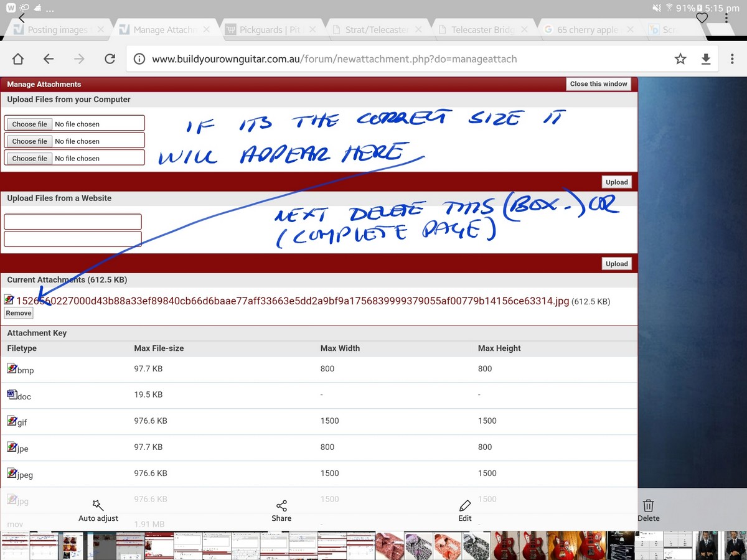Close the Manage Attachments browser tab
Screen dimensions: 747x560
[207, 30]
